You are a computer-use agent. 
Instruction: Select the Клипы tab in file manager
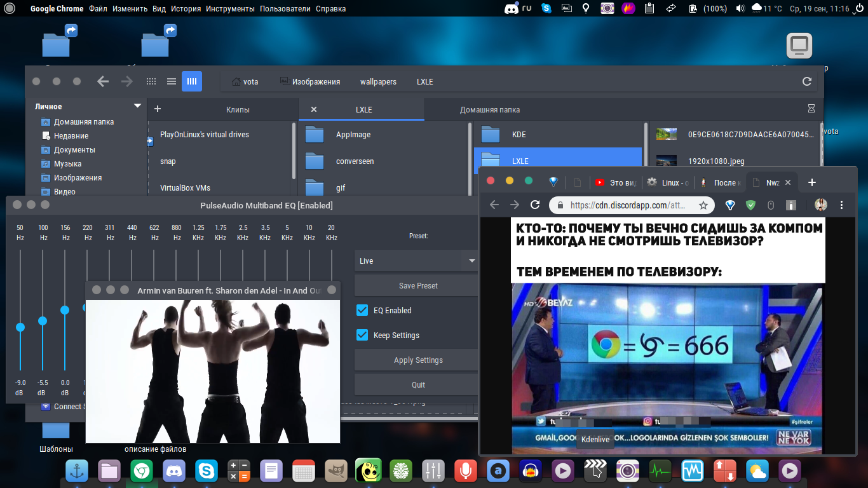[238, 109]
